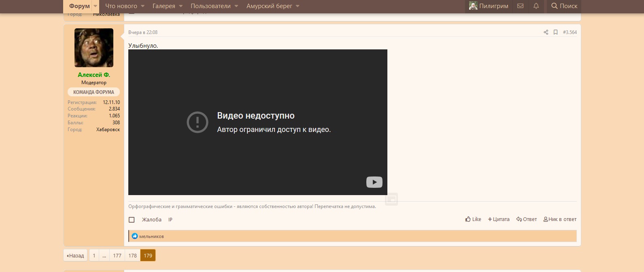The width and height of the screenshot is (644, 272).
Task: Click the share icon on post #3.564
Action: (546, 32)
